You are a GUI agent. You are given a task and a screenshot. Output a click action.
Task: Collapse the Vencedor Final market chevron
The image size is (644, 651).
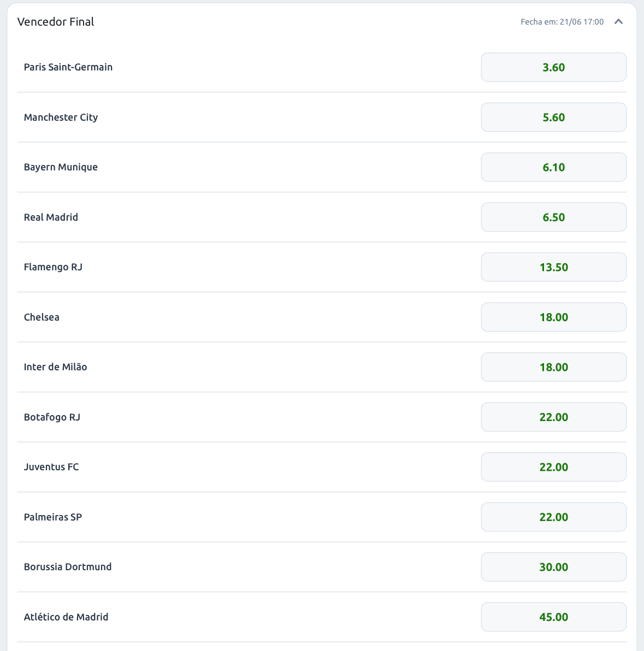coord(618,22)
